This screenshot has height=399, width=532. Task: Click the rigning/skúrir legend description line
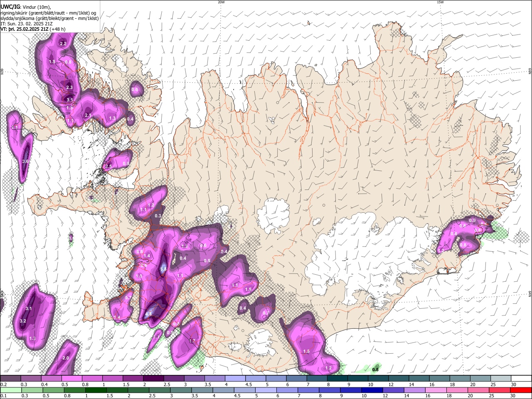click(48, 13)
